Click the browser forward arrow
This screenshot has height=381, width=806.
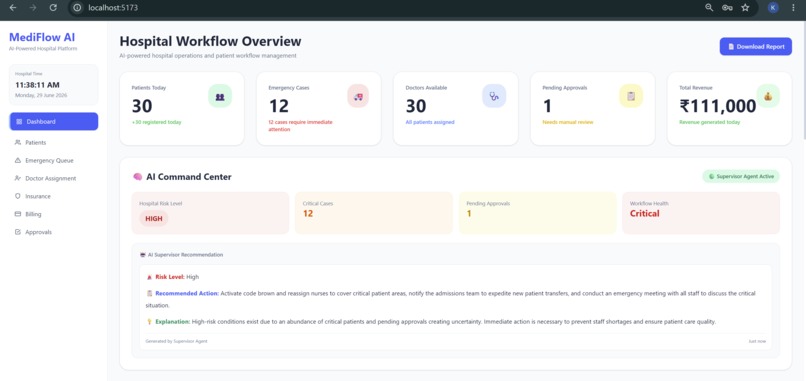click(x=33, y=8)
